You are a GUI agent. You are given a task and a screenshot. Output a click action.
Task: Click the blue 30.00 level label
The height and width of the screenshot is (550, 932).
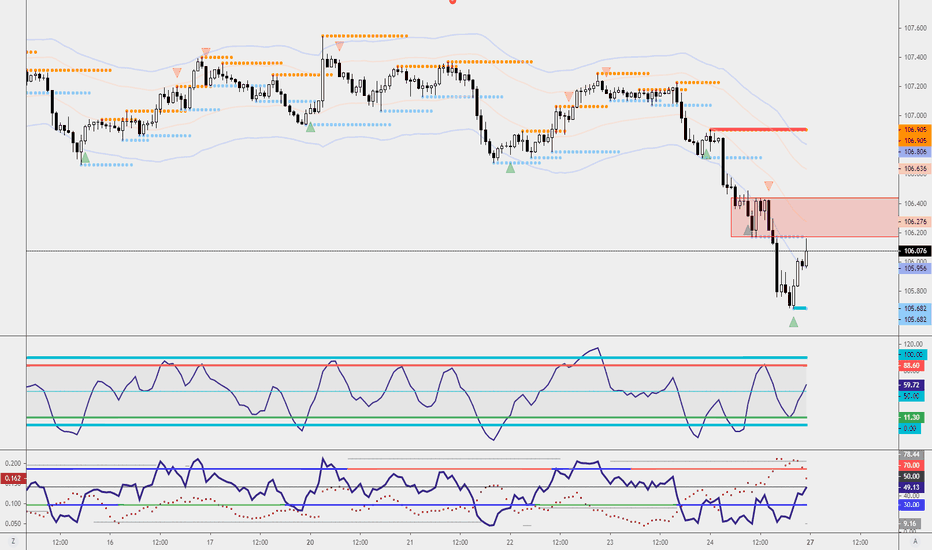click(911, 505)
